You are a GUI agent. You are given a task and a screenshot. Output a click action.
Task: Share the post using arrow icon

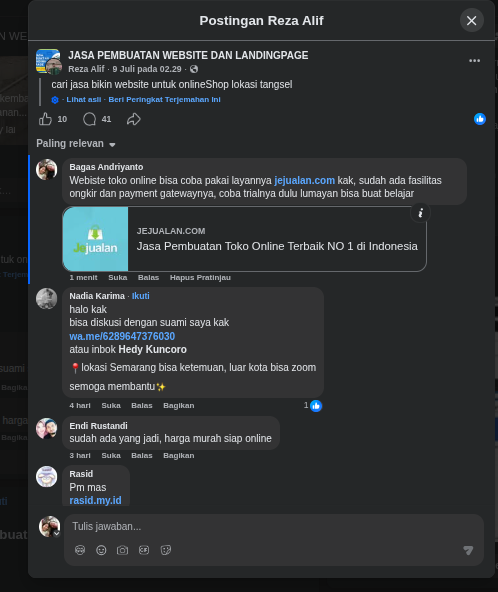(x=134, y=119)
